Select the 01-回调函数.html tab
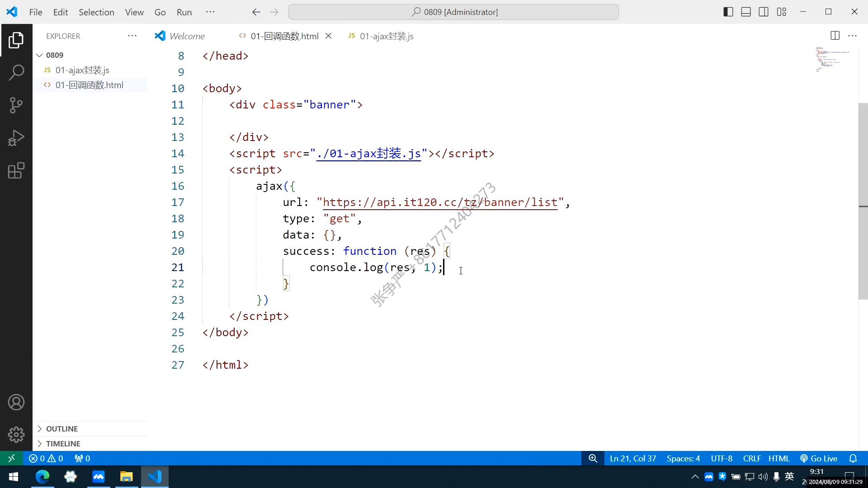The image size is (868, 488). [284, 36]
